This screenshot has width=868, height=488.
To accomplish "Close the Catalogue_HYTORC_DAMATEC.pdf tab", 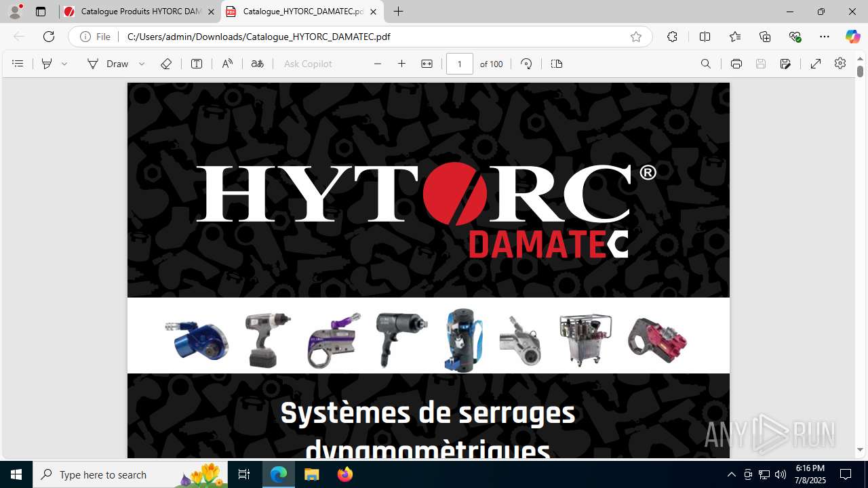I will point(373,12).
